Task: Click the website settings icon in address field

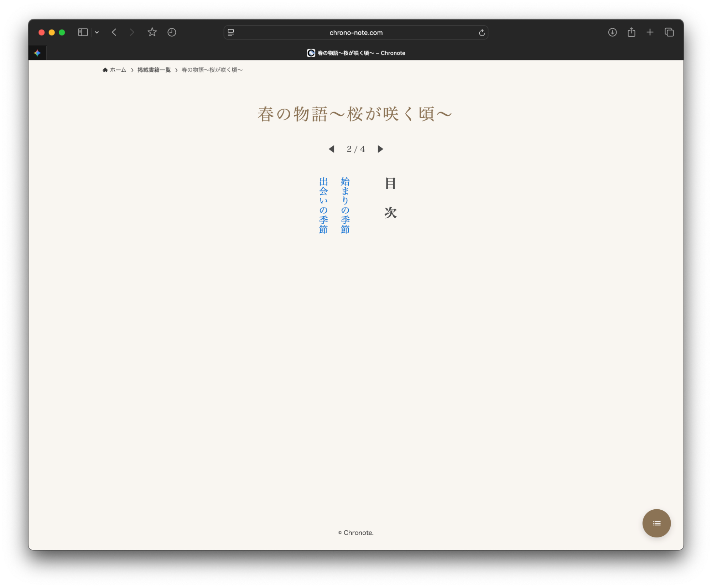Action: [x=231, y=32]
